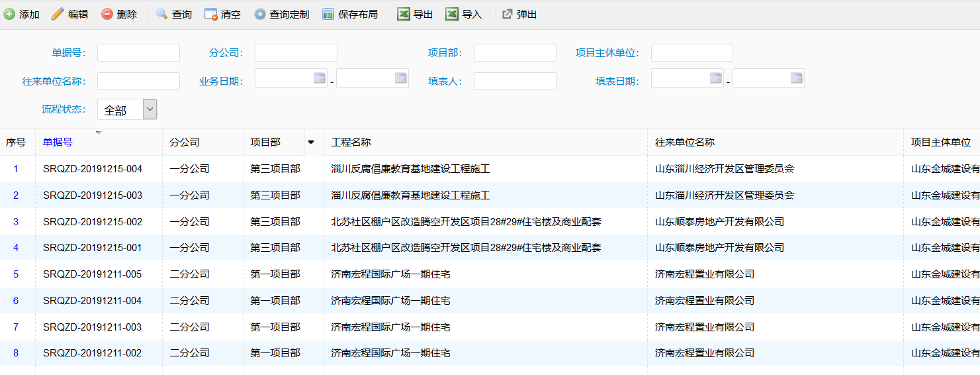The width and height of the screenshot is (980, 375).
Task: Click the 序号 column header
Action: tap(16, 142)
